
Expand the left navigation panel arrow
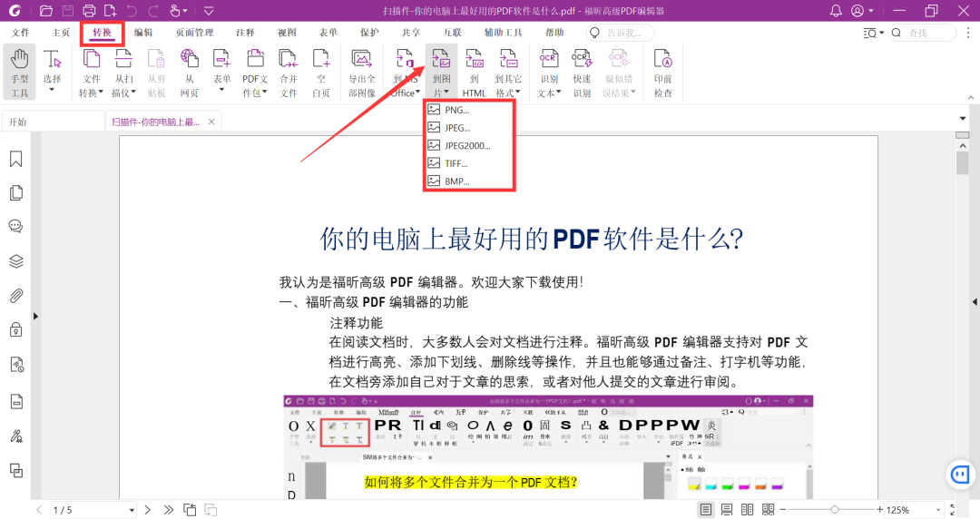point(35,317)
